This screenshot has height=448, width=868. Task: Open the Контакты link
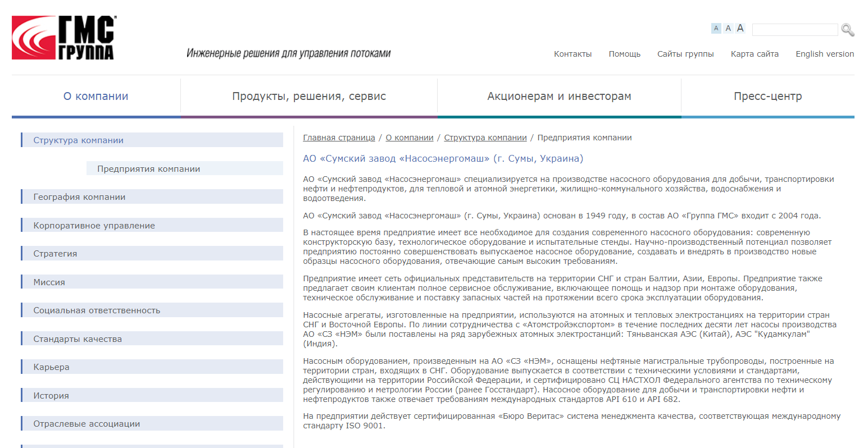[572, 54]
